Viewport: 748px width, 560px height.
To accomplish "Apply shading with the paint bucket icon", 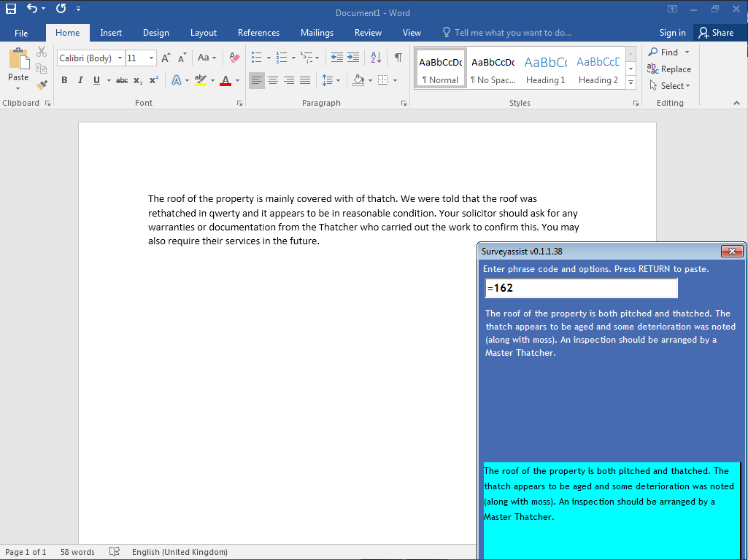I will tap(358, 80).
